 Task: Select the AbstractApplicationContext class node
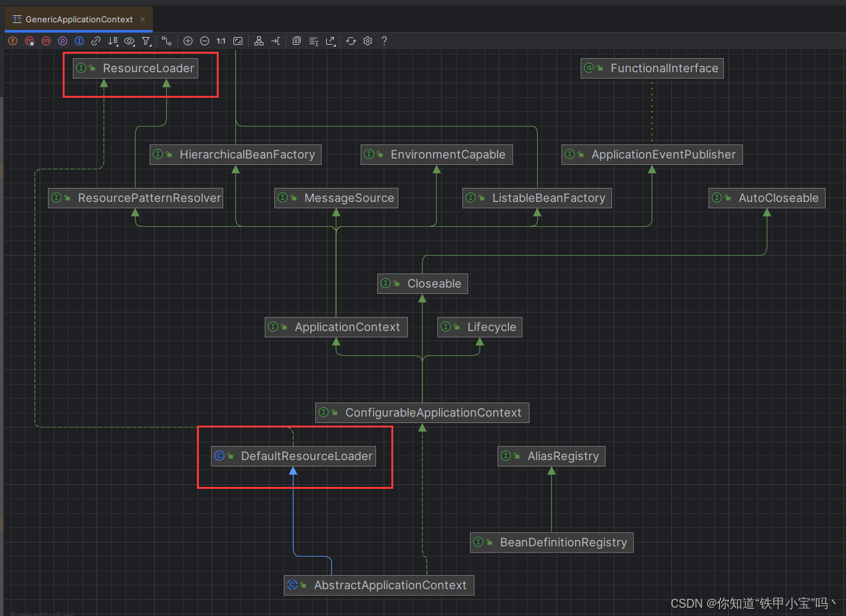point(379,585)
